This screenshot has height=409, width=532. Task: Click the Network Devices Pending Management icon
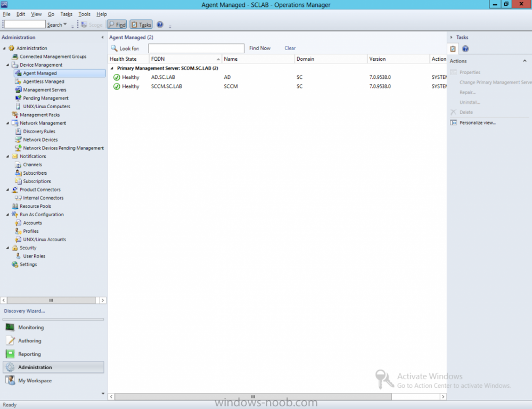[18, 148]
